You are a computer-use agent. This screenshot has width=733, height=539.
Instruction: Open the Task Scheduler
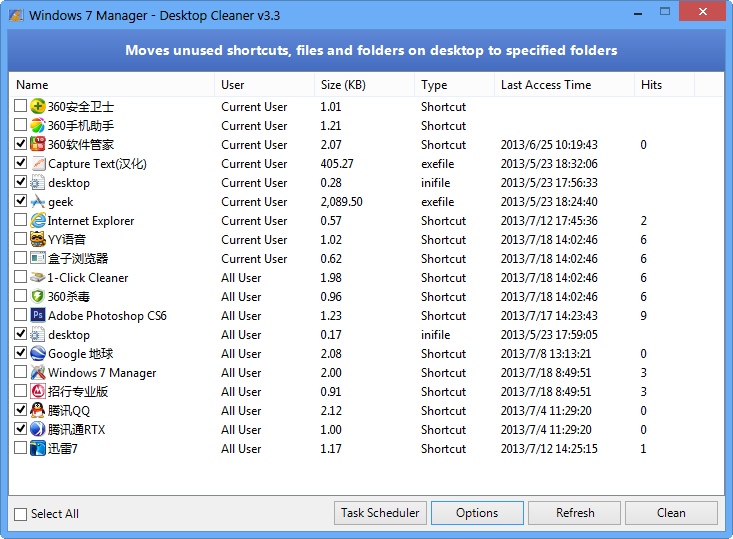[380, 513]
